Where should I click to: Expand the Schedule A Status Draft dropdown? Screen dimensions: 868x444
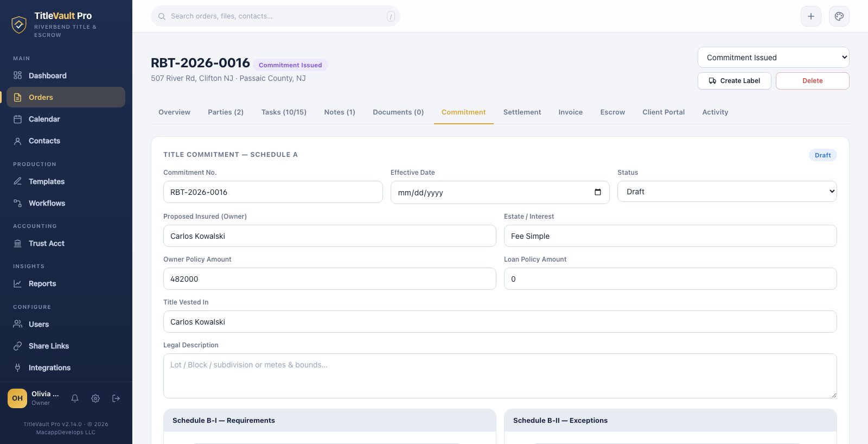(727, 192)
